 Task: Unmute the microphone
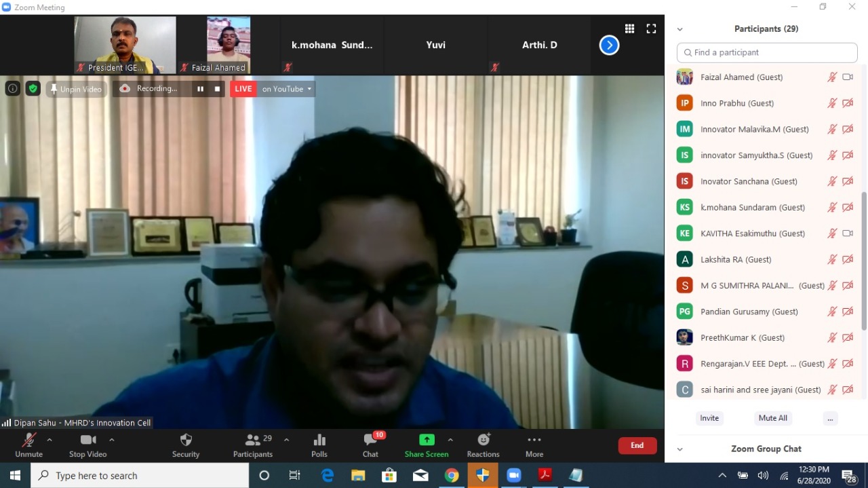pos(28,445)
